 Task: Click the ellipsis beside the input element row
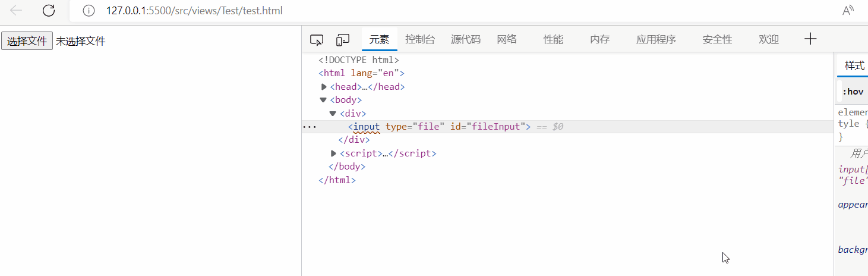(x=310, y=127)
